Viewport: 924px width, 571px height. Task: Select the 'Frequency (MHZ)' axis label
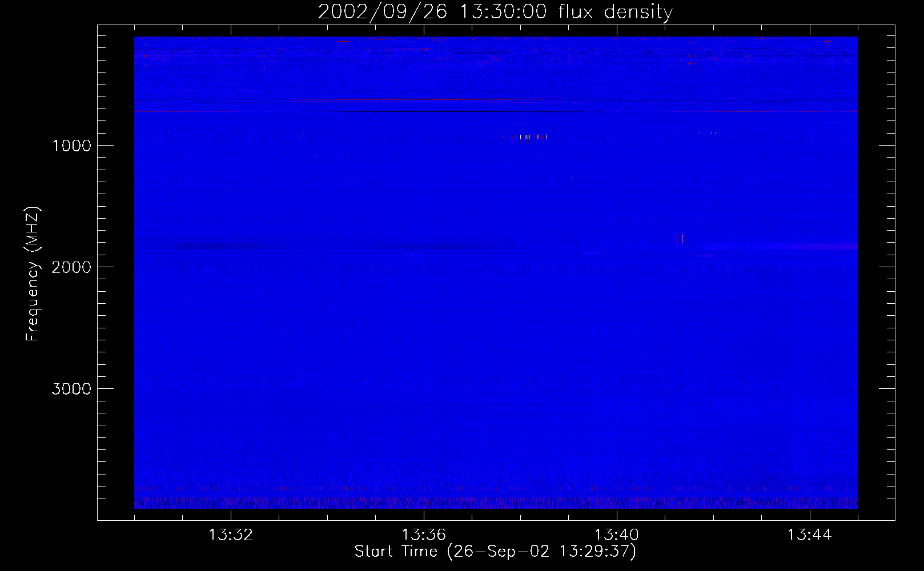[33, 274]
